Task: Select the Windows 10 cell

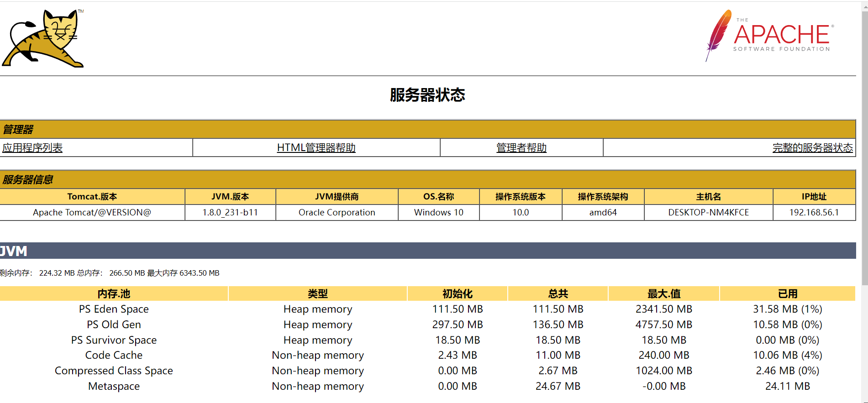Action: click(x=439, y=213)
